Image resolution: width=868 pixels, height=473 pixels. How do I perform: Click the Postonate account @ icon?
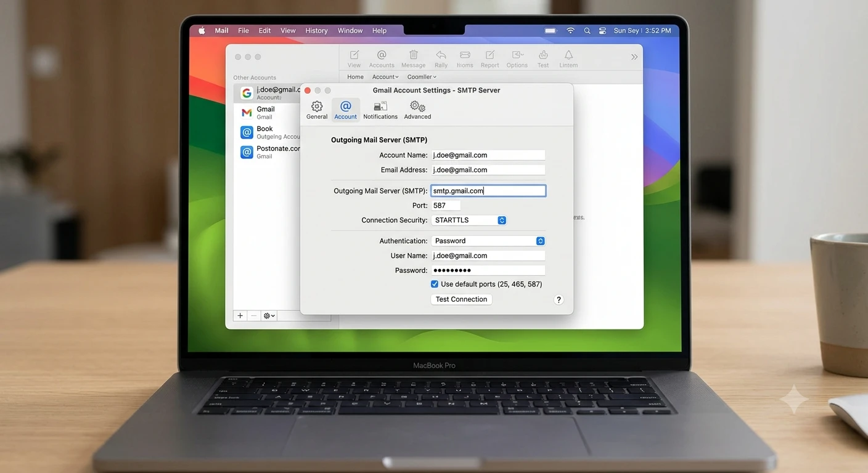click(247, 152)
